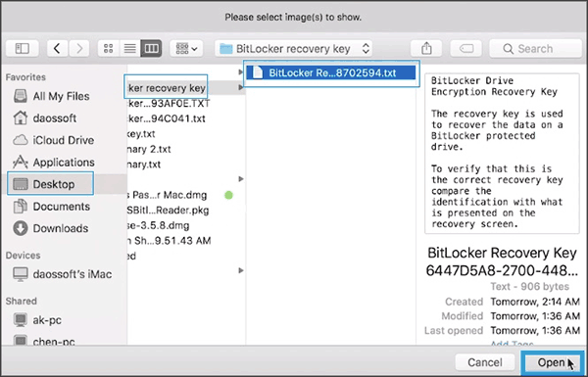Click the house icon beside daossoft
588x377 pixels.
21,118
